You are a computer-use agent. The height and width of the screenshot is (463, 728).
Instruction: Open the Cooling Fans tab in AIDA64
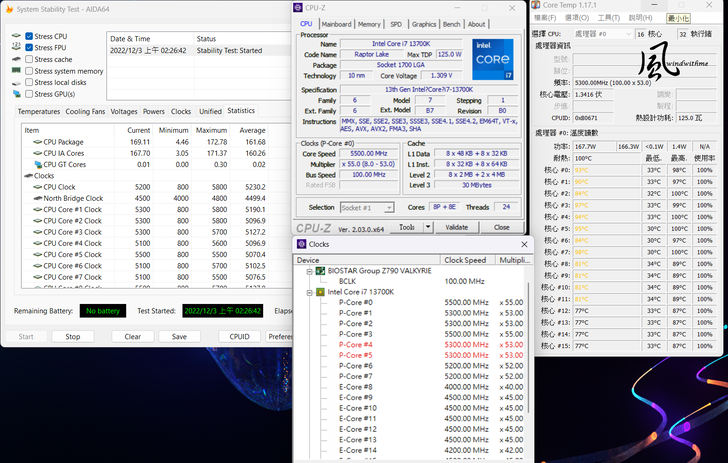coord(85,111)
